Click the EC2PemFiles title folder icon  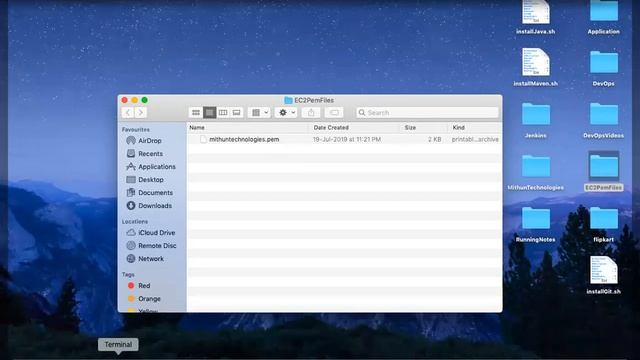288,100
